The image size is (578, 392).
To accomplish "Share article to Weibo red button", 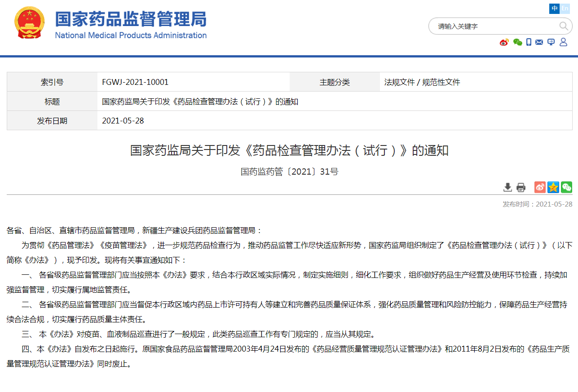I will click(x=540, y=187).
